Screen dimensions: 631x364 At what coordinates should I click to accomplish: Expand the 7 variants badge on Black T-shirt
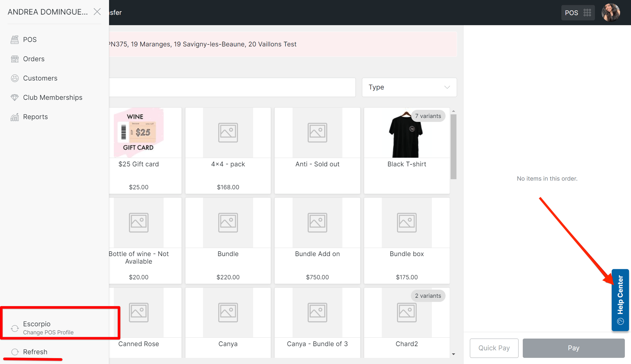pyautogui.click(x=428, y=116)
